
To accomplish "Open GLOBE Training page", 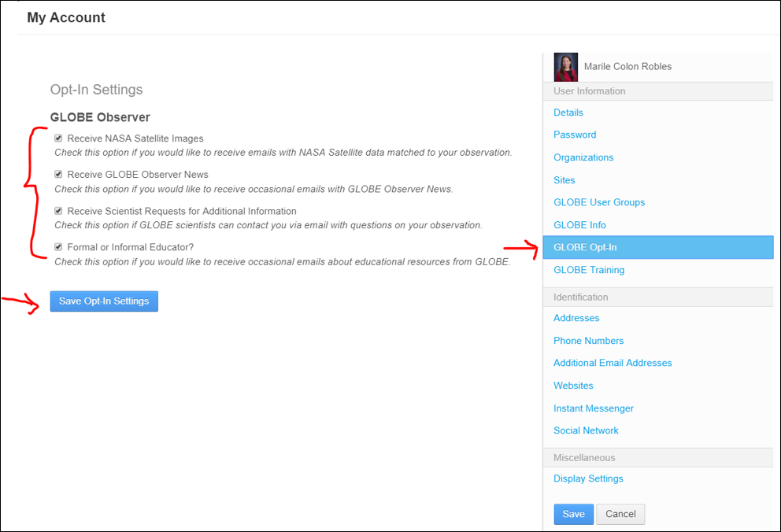I will click(x=589, y=270).
